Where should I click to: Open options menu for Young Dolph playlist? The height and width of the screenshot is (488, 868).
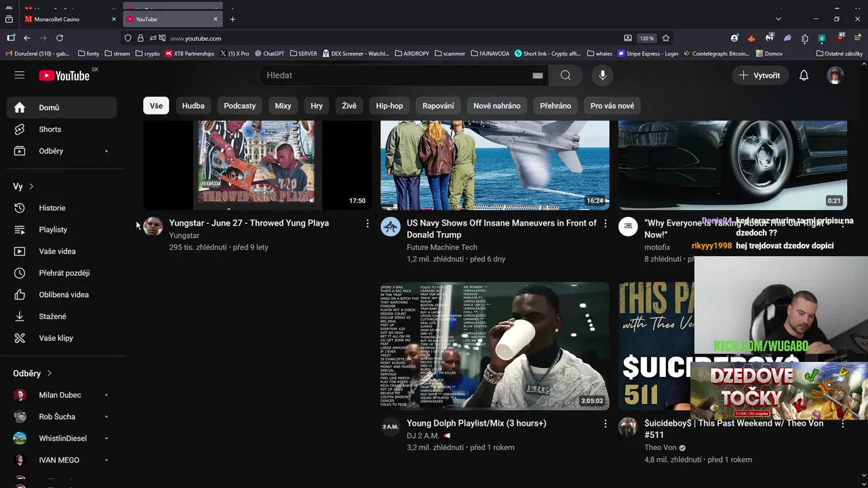coord(606,424)
